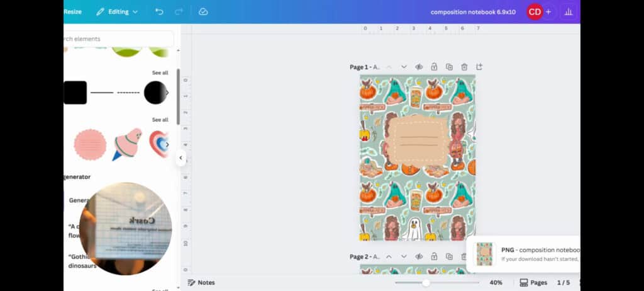The width and height of the screenshot is (644, 291).
Task: Toggle the lock on Page 2
Action: click(x=434, y=256)
